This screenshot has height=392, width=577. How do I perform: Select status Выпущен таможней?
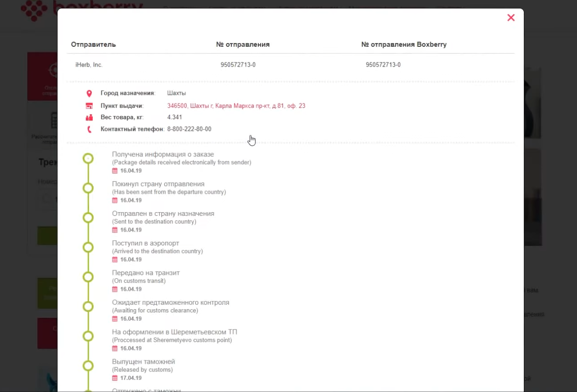click(144, 362)
